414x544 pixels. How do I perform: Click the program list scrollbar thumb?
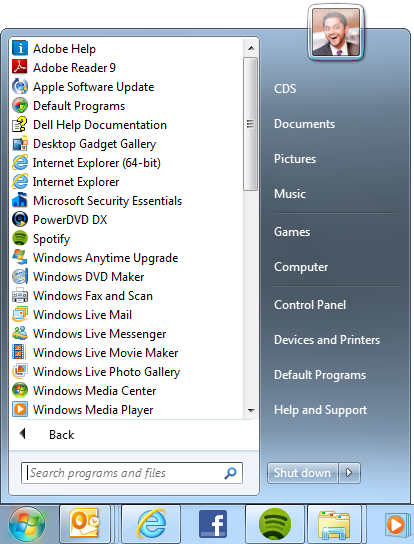(x=251, y=124)
